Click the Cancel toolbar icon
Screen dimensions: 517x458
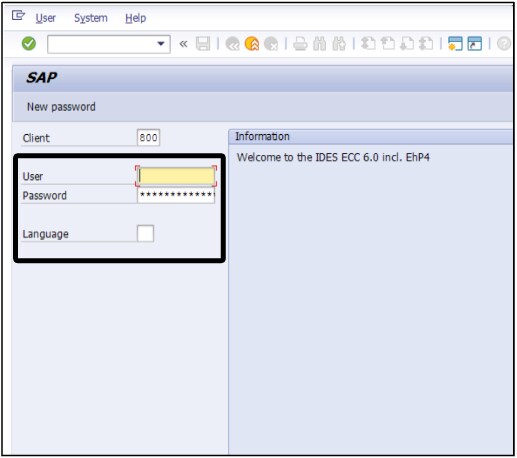coord(271,44)
